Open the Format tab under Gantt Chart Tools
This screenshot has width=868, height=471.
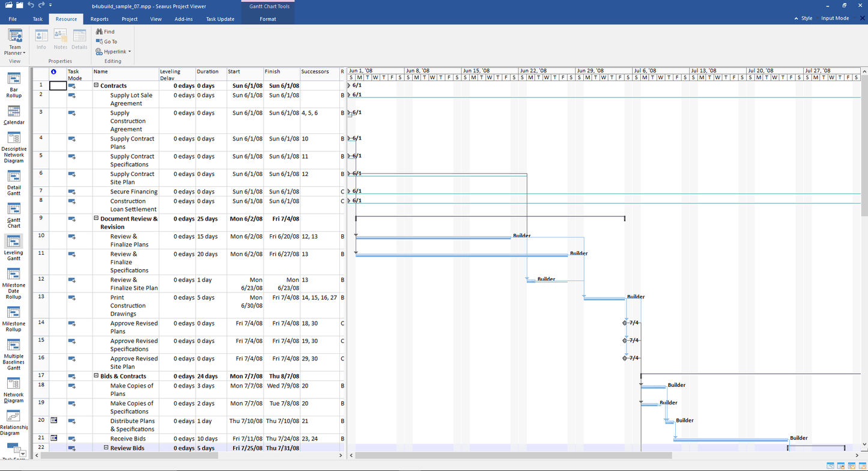point(267,19)
